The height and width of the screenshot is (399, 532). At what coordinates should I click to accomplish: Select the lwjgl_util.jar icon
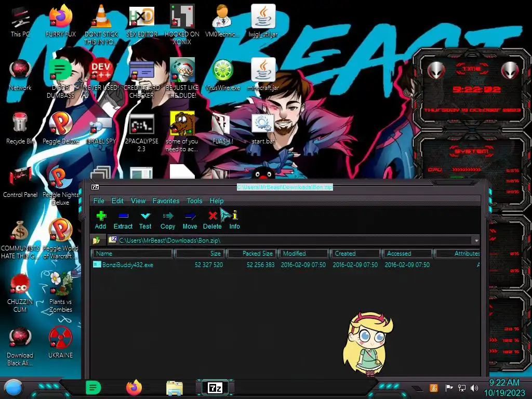(x=263, y=21)
